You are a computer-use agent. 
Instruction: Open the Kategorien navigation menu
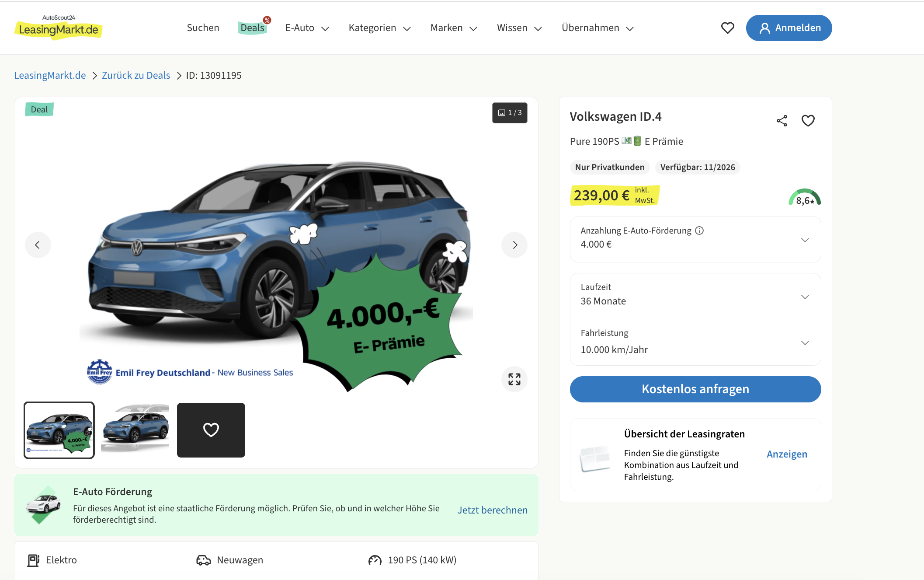(x=380, y=28)
